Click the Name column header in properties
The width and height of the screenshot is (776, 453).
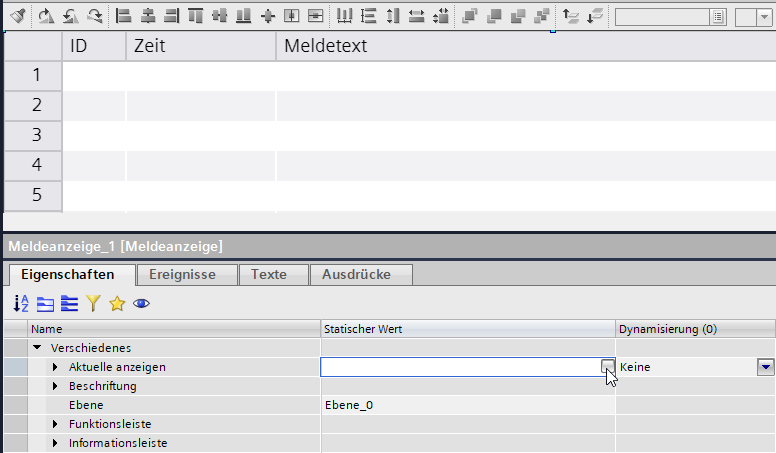click(x=174, y=329)
